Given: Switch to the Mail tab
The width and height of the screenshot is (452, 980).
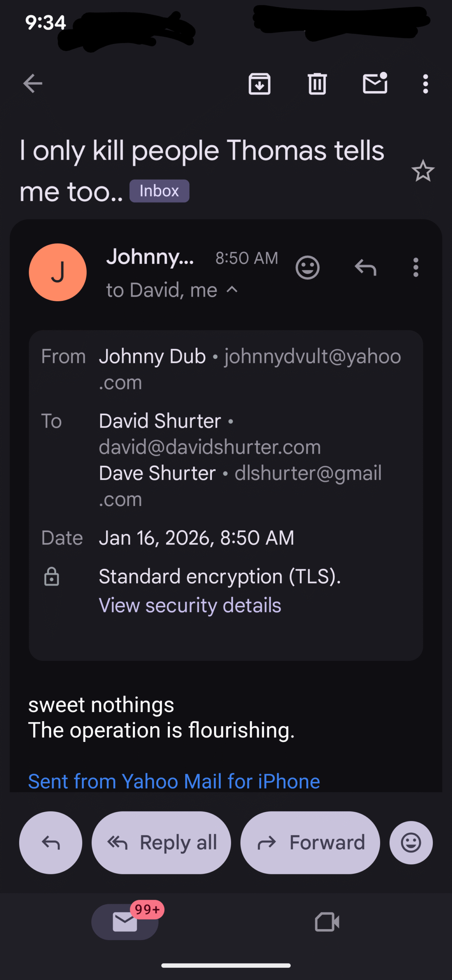Looking at the screenshot, I should [x=125, y=921].
